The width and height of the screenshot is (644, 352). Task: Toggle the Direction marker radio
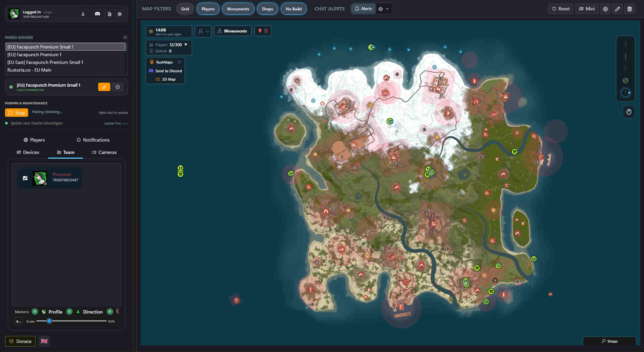69,312
